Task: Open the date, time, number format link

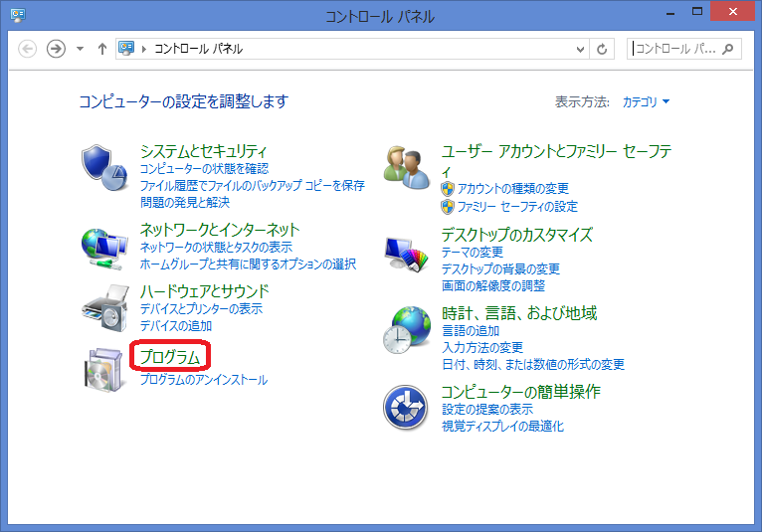Action: point(533,364)
